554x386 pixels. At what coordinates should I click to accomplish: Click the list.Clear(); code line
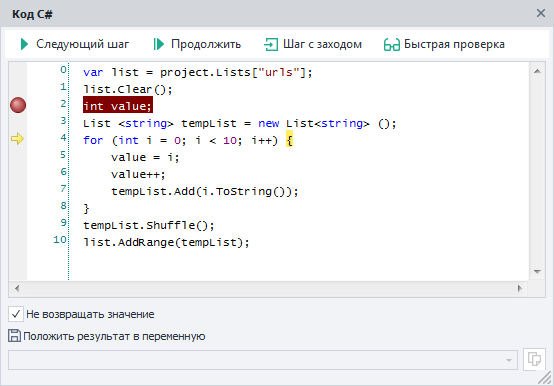pos(128,89)
